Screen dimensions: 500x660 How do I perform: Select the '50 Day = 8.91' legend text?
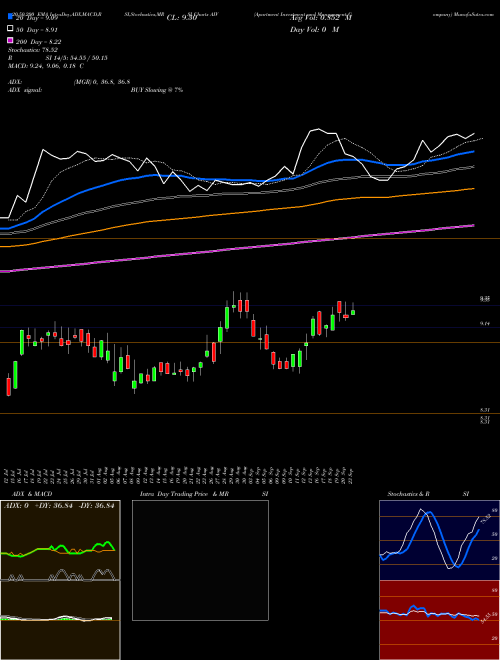[x=37, y=30]
